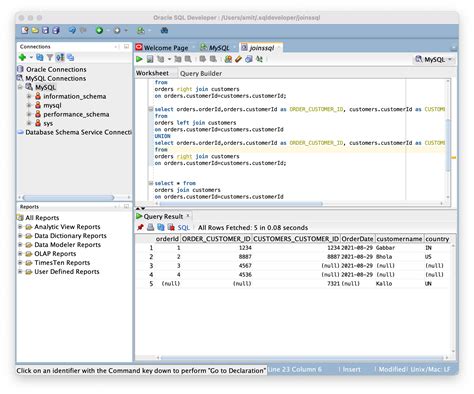This screenshot has height=394, width=474.
Task: Click the worksheet editor horizontal scrollbar
Action: [241, 203]
